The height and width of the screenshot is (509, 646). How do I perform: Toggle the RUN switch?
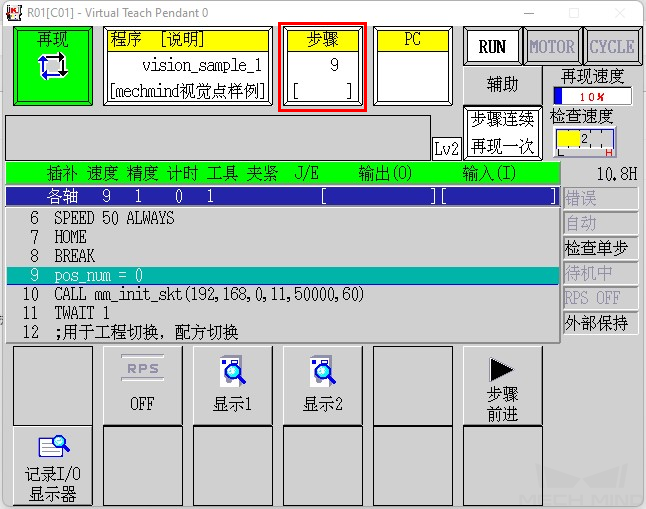[x=492, y=46]
